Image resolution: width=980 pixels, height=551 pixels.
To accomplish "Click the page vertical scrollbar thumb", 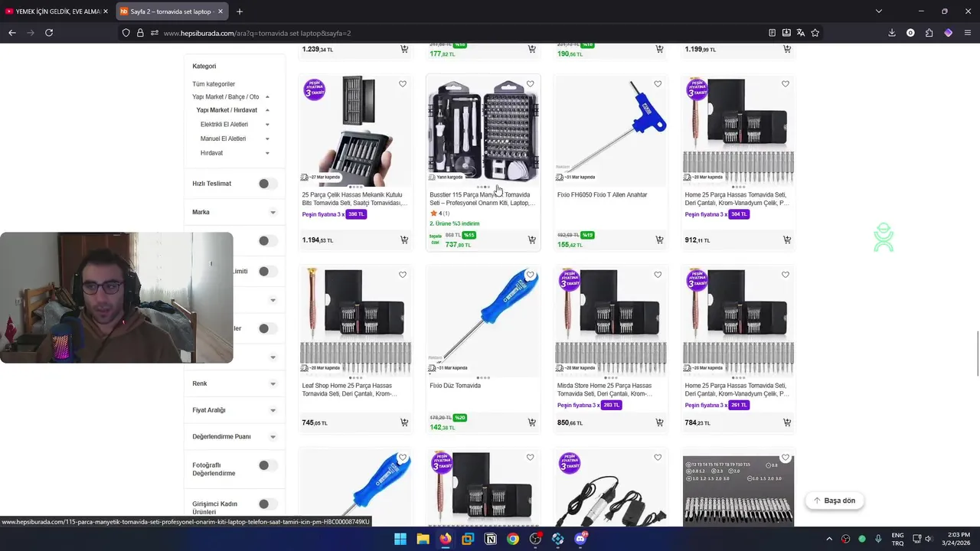I will (977, 354).
